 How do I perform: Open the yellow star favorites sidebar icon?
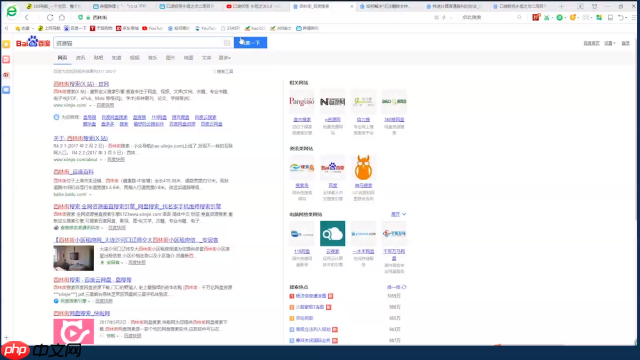point(6,44)
